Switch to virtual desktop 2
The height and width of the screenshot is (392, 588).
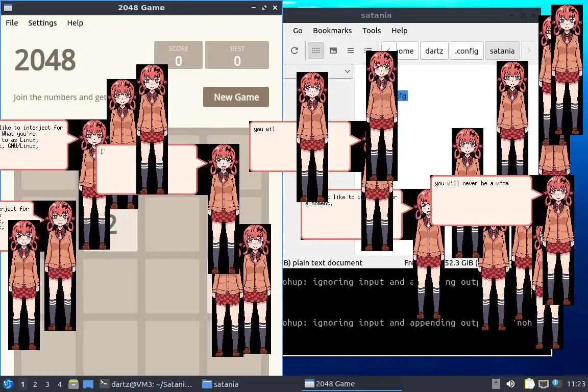(35, 384)
